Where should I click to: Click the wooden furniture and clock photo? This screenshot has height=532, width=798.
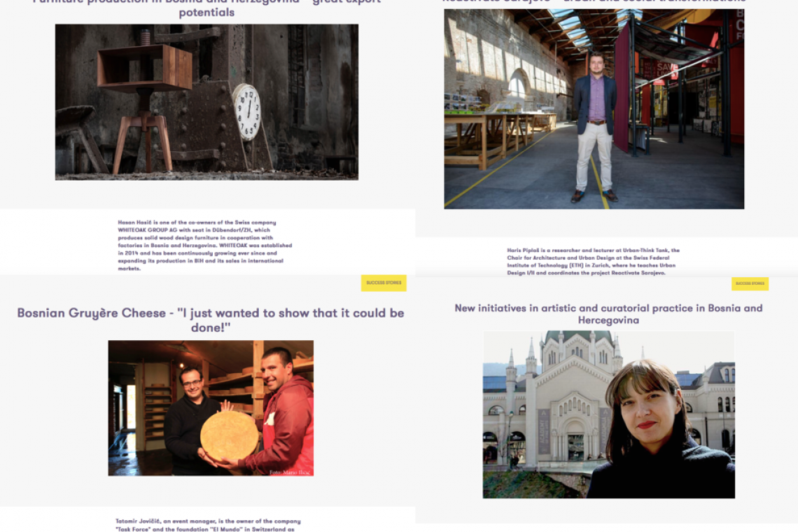click(206, 101)
